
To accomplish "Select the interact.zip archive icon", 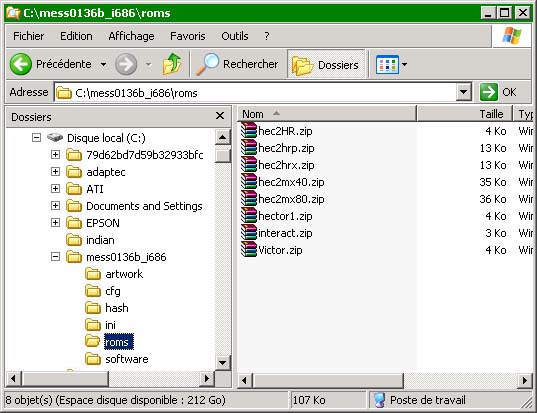I will coord(249,233).
